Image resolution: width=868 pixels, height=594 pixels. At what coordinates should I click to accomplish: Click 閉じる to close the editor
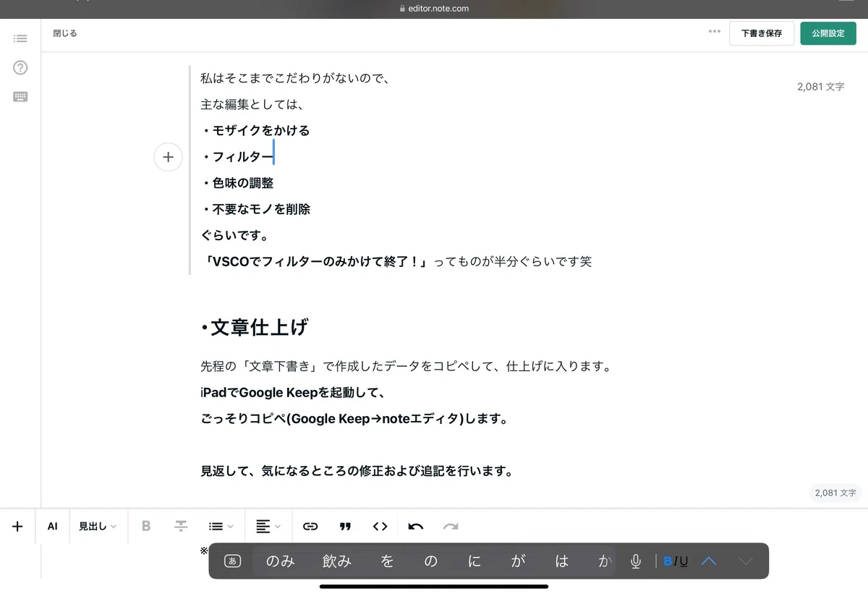[65, 33]
